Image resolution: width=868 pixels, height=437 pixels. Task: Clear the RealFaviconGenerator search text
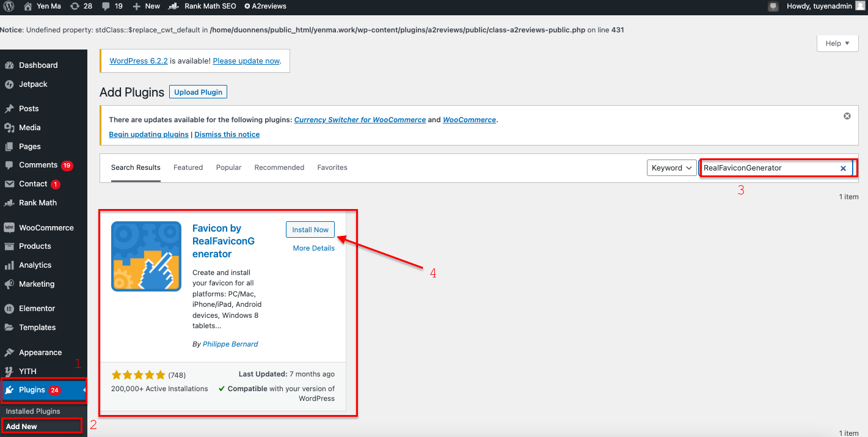(843, 168)
